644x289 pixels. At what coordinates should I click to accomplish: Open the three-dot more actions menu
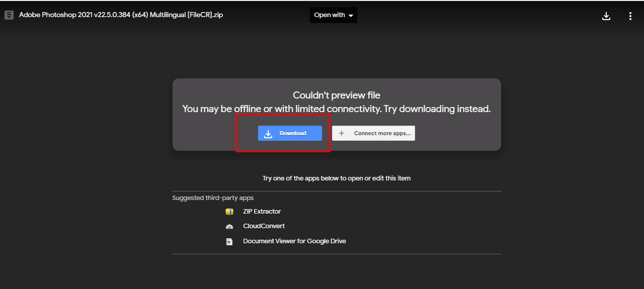[x=630, y=16]
